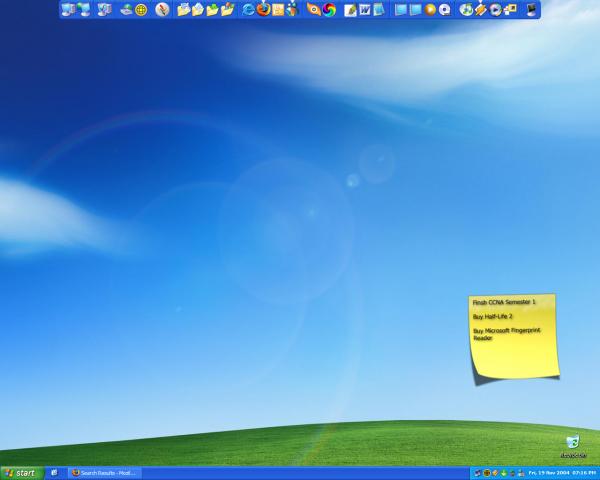Click 'Finish CCNA Semester 1' on sticky note
Viewport: 600px width, 480px height.
[504, 302]
